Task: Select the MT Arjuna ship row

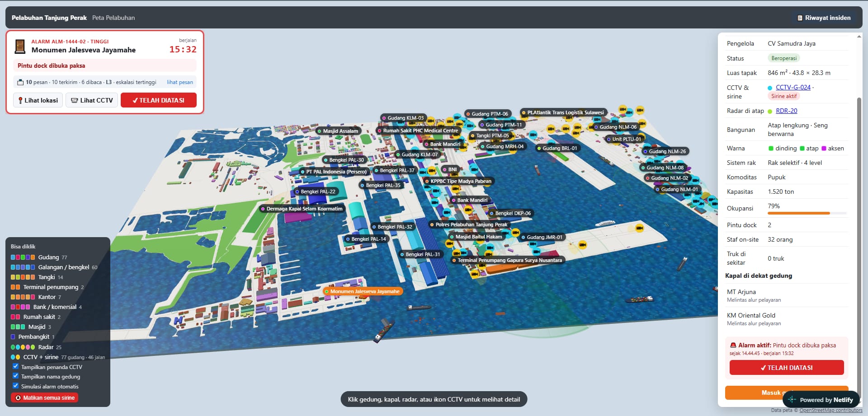Action: (787, 295)
